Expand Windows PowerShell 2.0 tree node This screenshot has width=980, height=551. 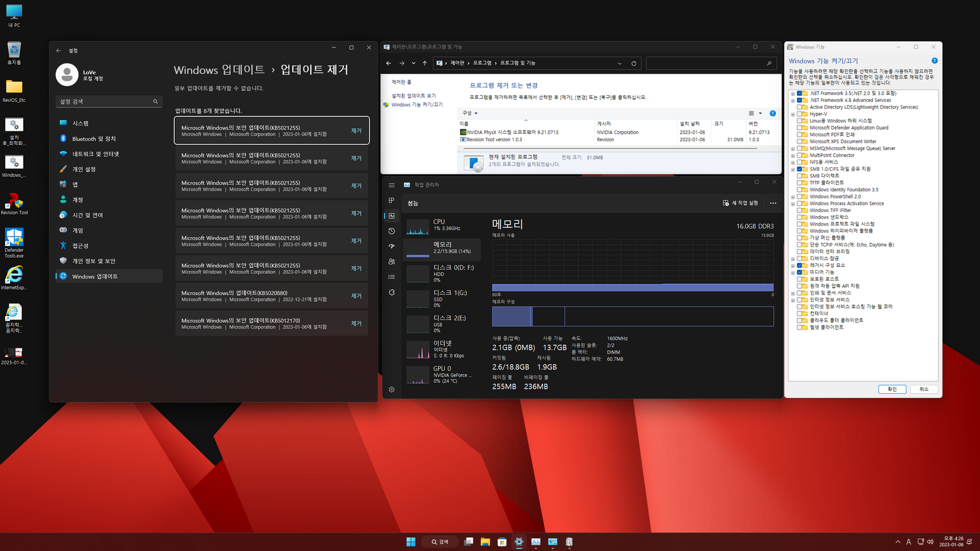point(793,197)
